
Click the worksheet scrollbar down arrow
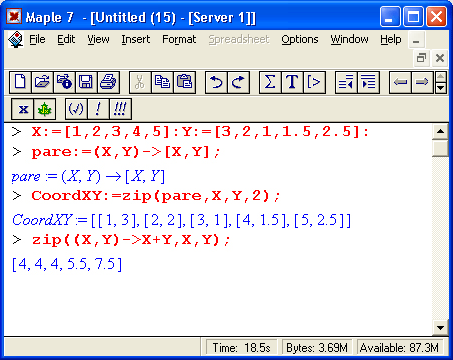(440, 328)
